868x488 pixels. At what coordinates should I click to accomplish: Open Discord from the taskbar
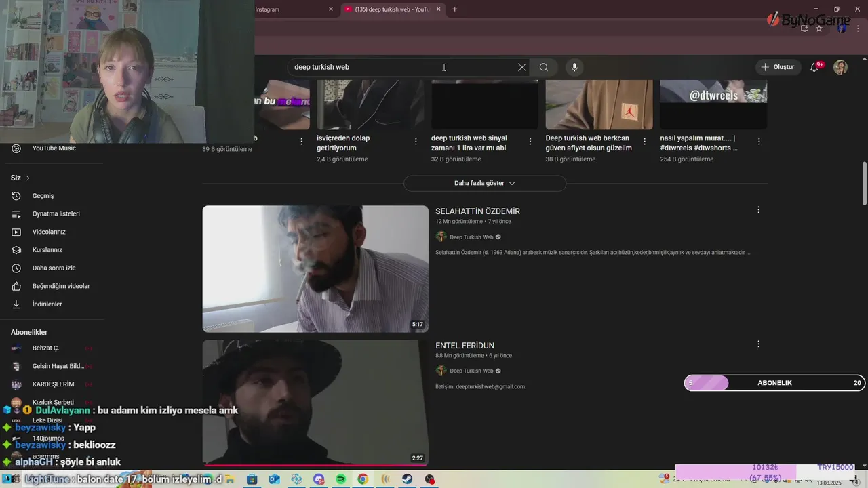pyautogui.click(x=319, y=479)
